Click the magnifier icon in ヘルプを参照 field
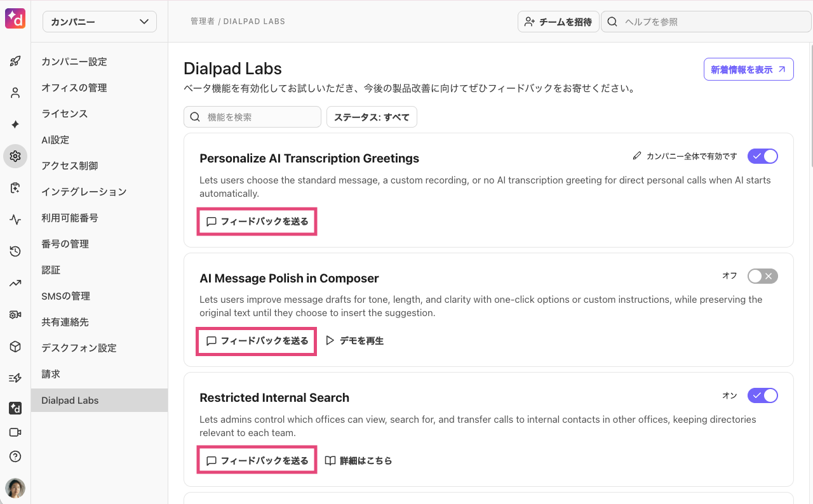Viewport: 813px width, 504px height. pyautogui.click(x=612, y=22)
